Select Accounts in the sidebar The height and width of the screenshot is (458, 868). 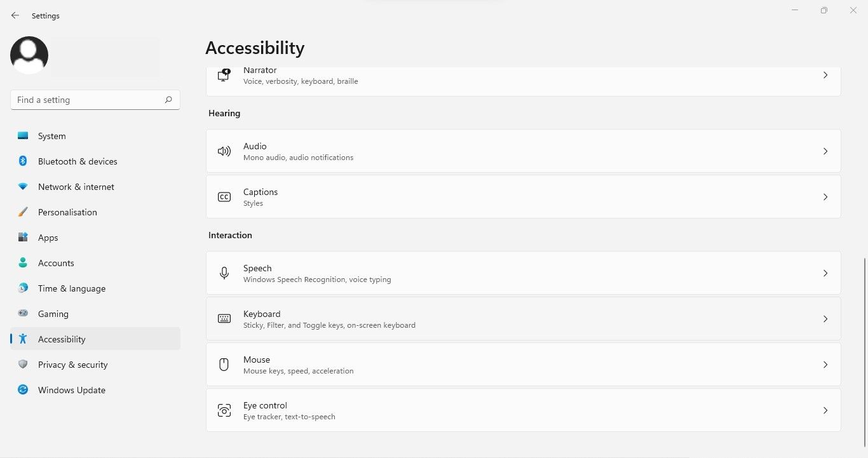click(x=95, y=263)
